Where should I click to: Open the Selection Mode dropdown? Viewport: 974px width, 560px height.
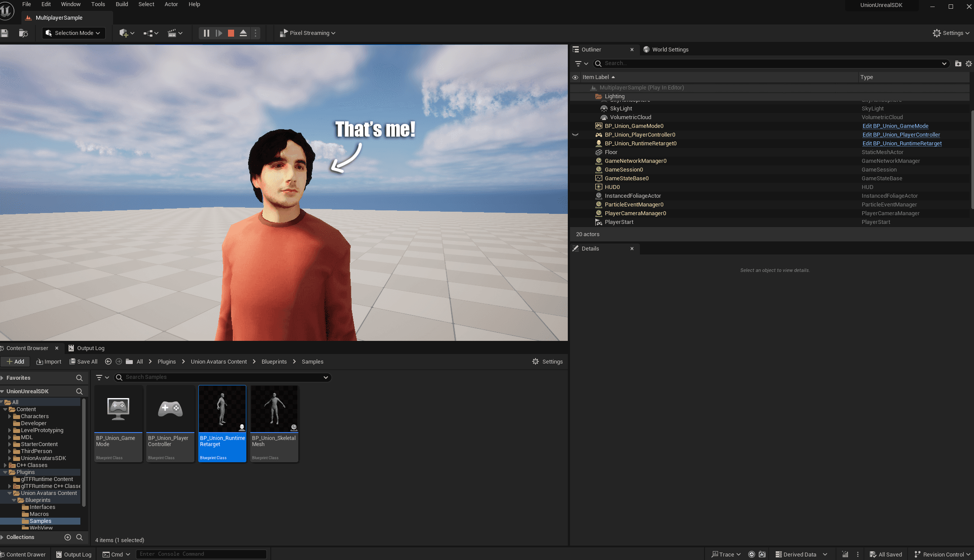click(73, 33)
